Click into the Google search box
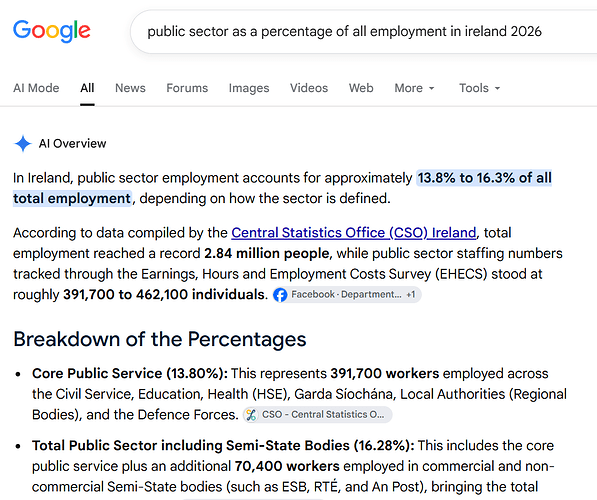Screen dimensions: 597x500 364,32
